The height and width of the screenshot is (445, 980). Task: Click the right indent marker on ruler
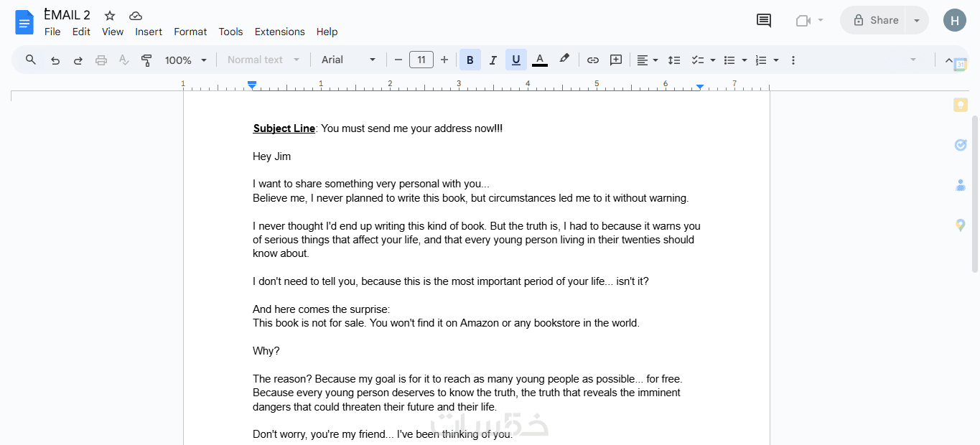pyautogui.click(x=700, y=87)
